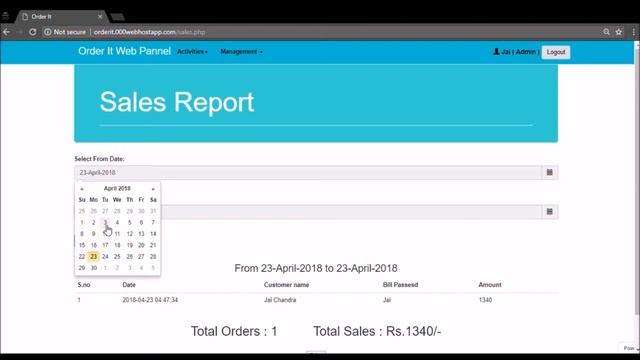
Task: Select the Order It browser tab
Action: tap(61, 17)
